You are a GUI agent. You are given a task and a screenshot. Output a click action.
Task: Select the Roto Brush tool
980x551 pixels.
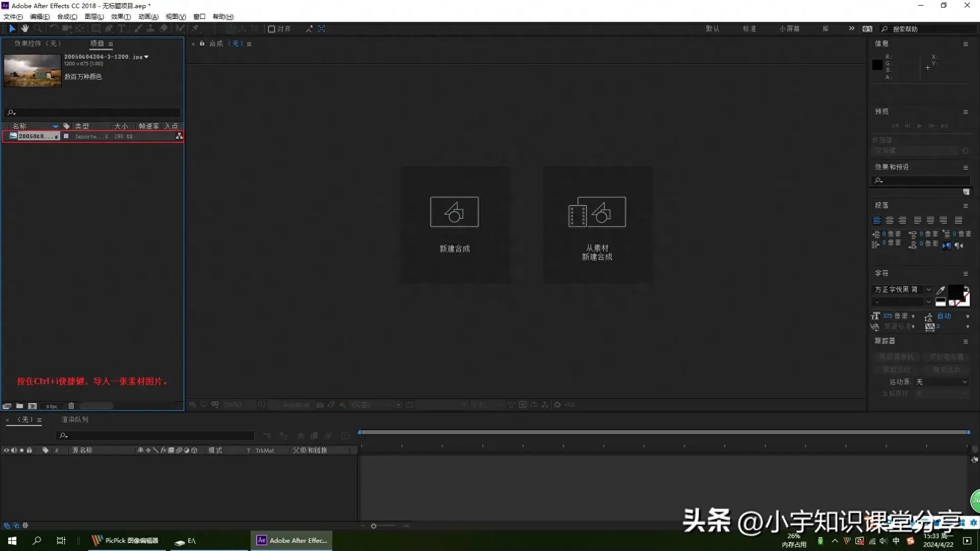point(180,29)
